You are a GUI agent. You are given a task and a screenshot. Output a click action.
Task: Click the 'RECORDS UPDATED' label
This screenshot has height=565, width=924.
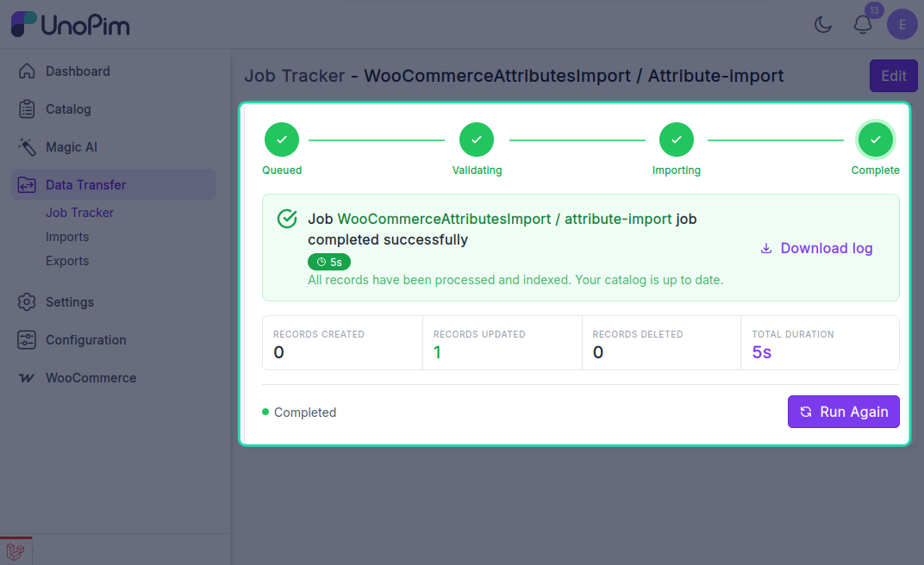click(x=479, y=334)
